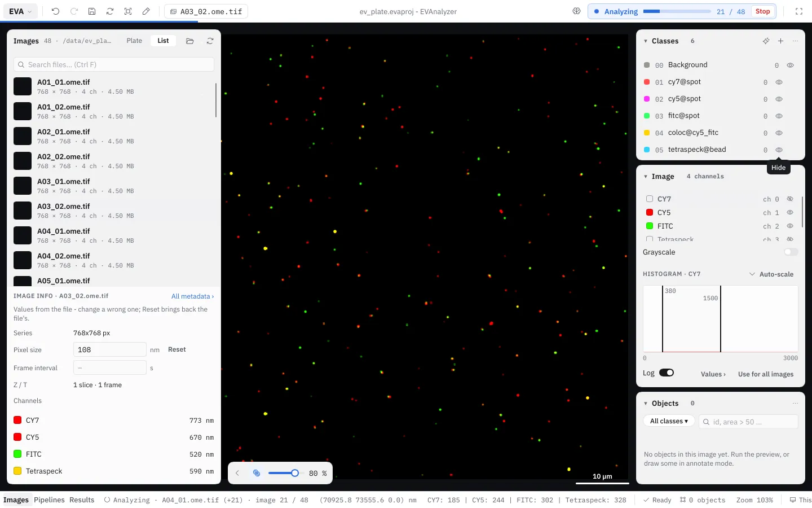Open the Pipelines tab
812x508 pixels.
pyautogui.click(x=49, y=500)
